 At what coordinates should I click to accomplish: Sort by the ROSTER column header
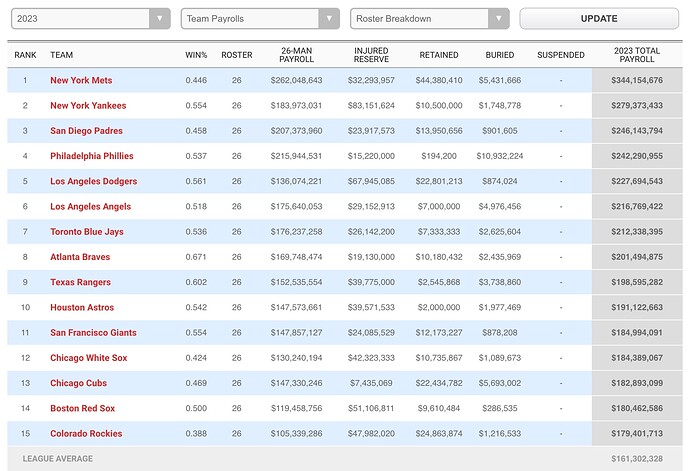pos(237,55)
